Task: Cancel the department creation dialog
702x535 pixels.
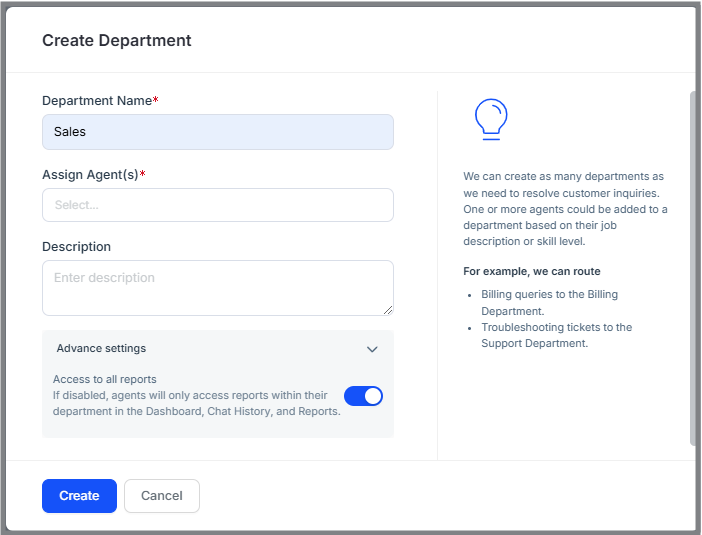Action: point(162,496)
